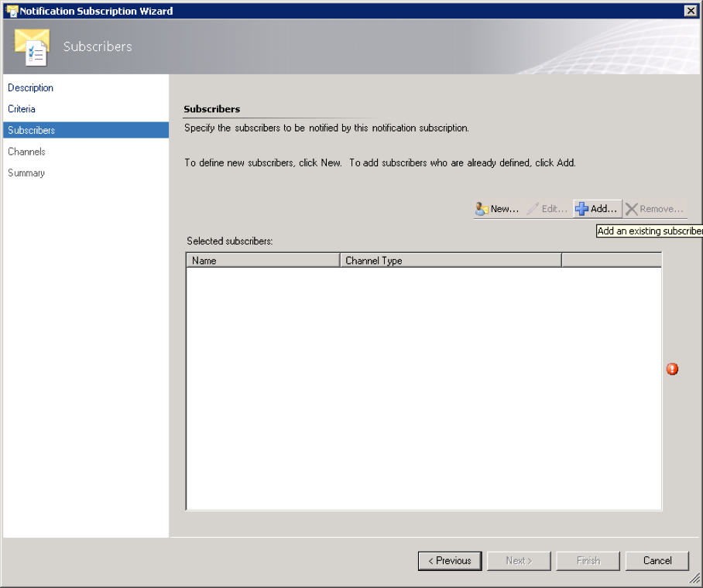703x588 pixels.
Task: Open the Channels wizard step
Action: pos(25,151)
